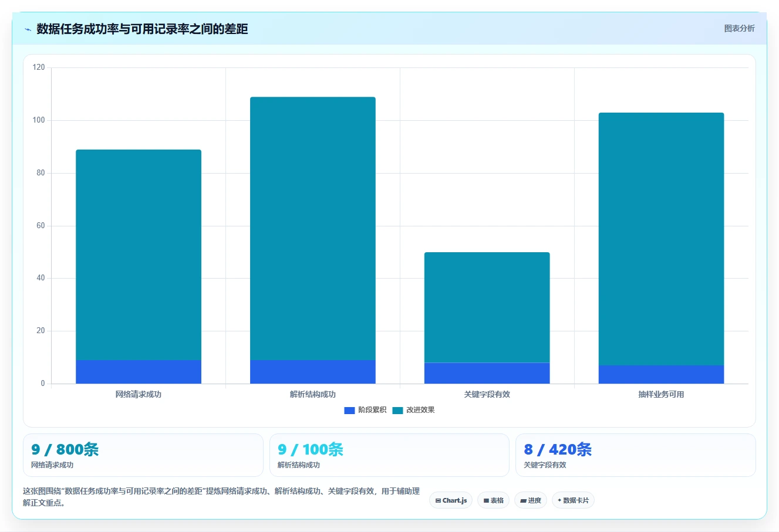Click 解析结构成功 caption under 9 / 100条
This screenshot has width=779, height=532.
click(x=299, y=465)
